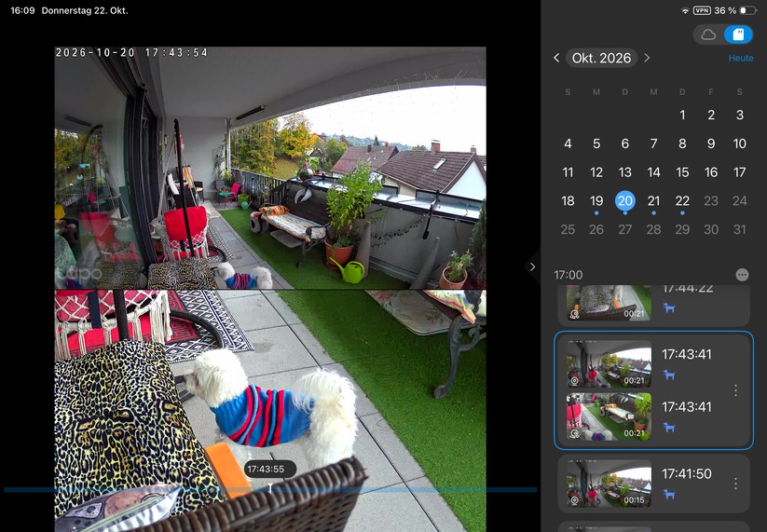Select October 21 in calendar
Image resolution: width=767 pixels, height=532 pixels.
(x=653, y=201)
